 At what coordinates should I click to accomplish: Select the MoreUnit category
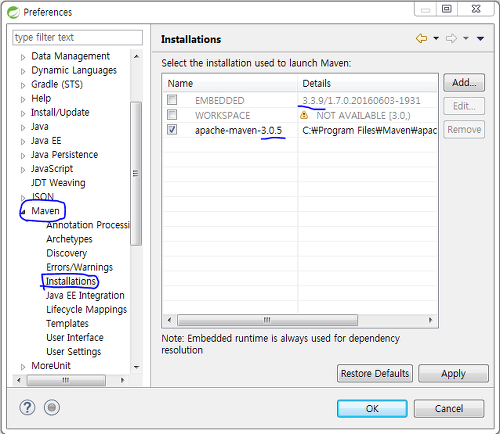click(x=51, y=366)
